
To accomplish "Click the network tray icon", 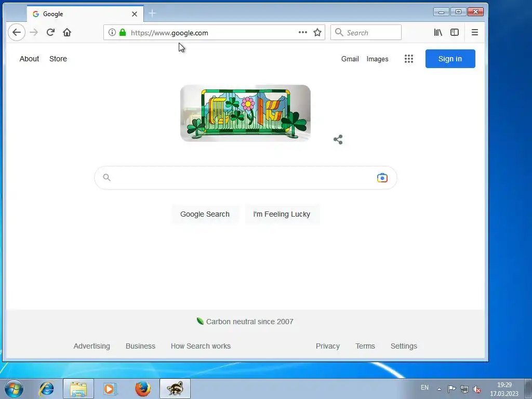I will click(x=464, y=389).
